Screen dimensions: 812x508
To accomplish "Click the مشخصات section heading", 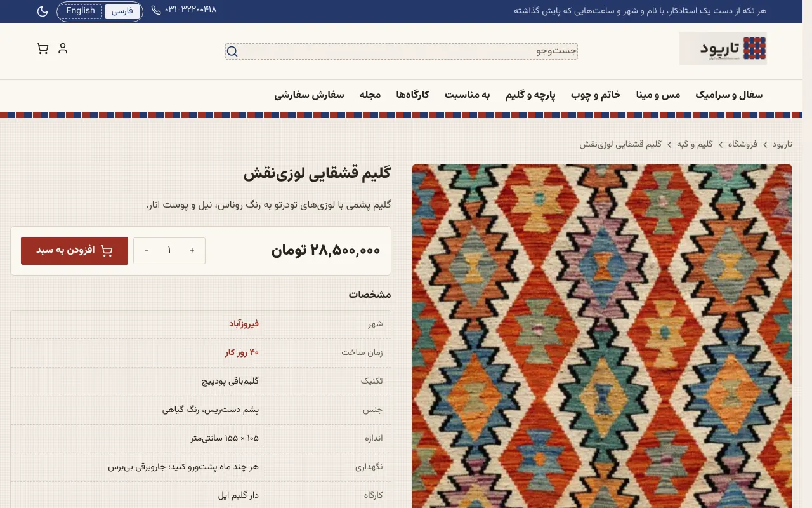I will [x=370, y=295].
